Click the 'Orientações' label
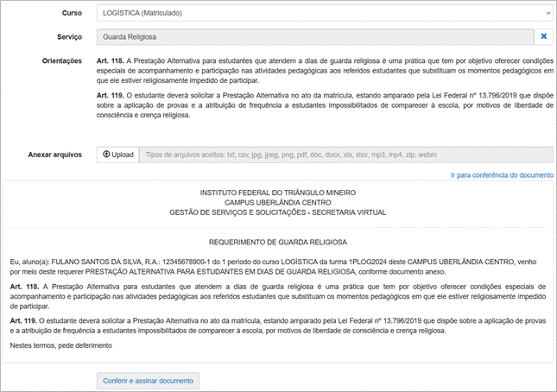557x392 pixels. (x=62, y=60)
